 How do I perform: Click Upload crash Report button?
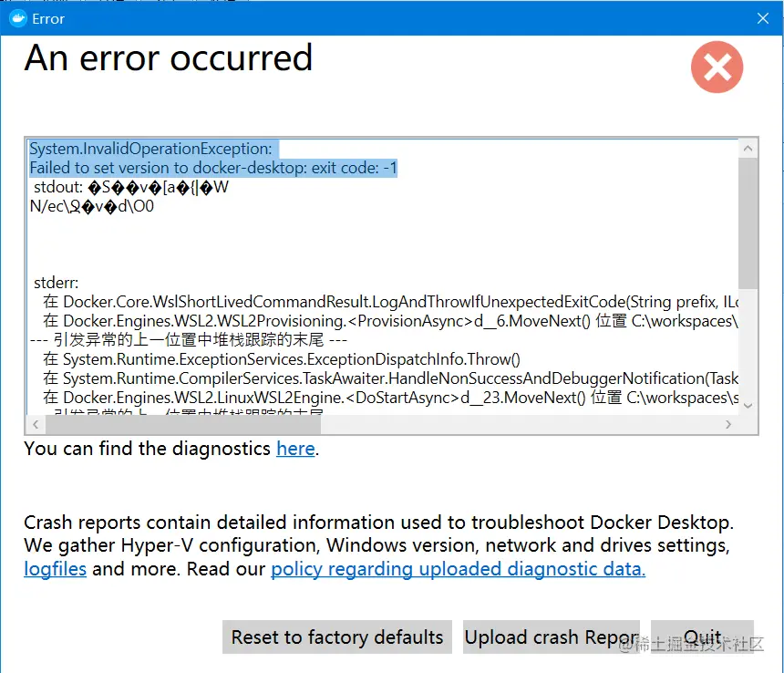coord(551,637)
